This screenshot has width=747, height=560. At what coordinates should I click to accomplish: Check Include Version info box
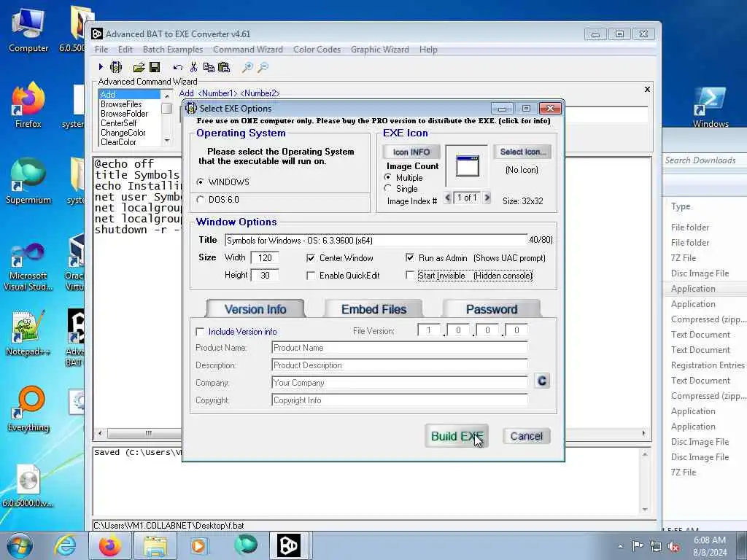click(200, 332)
